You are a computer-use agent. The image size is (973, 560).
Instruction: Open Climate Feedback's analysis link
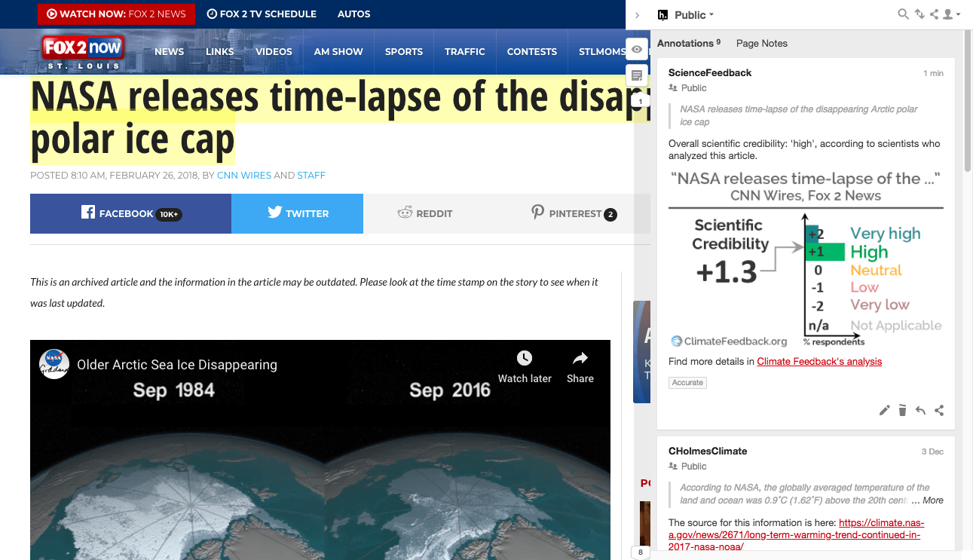819,361
